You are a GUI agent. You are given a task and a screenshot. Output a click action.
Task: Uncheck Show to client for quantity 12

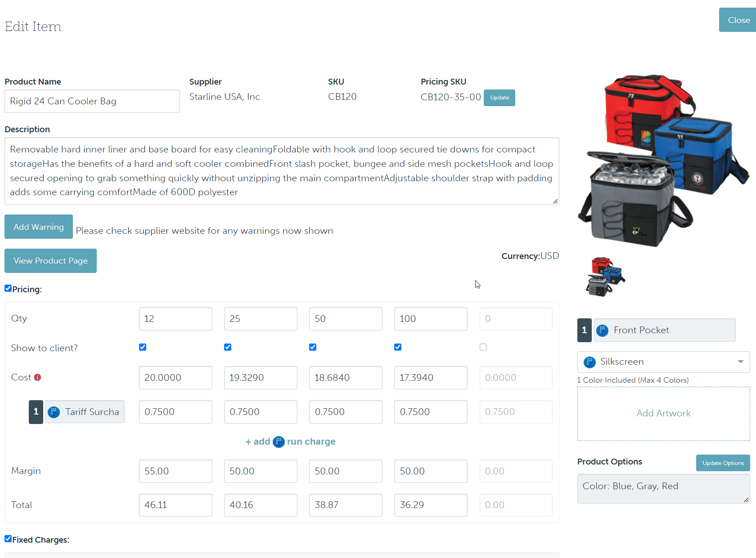click(x=143, y=347)
